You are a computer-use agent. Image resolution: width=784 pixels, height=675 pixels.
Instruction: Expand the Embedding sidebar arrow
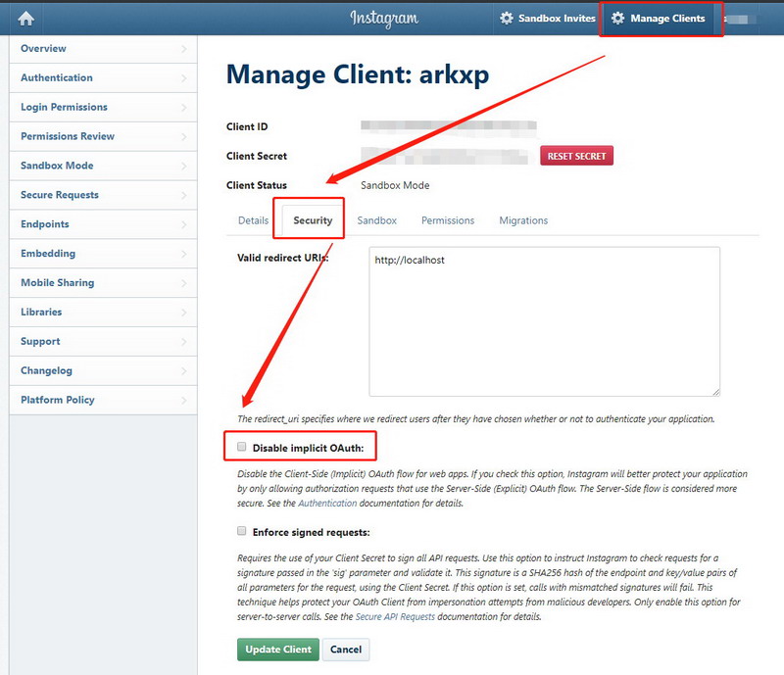184,254
